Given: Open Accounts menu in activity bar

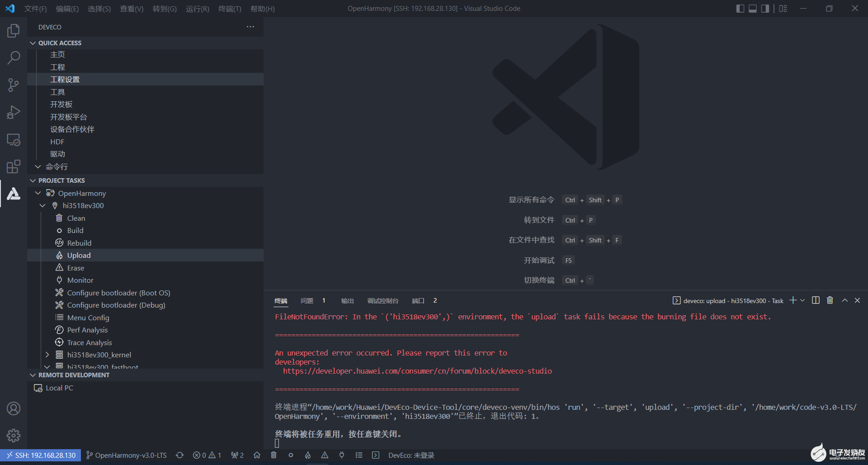Looking at the screenshot, I should (x=14, y=408).
